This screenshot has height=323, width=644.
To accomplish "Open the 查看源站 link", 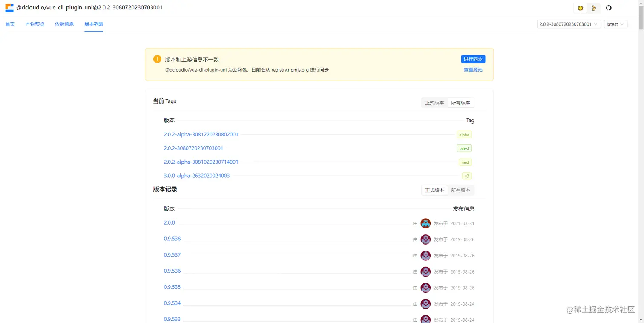I will 473,70.
